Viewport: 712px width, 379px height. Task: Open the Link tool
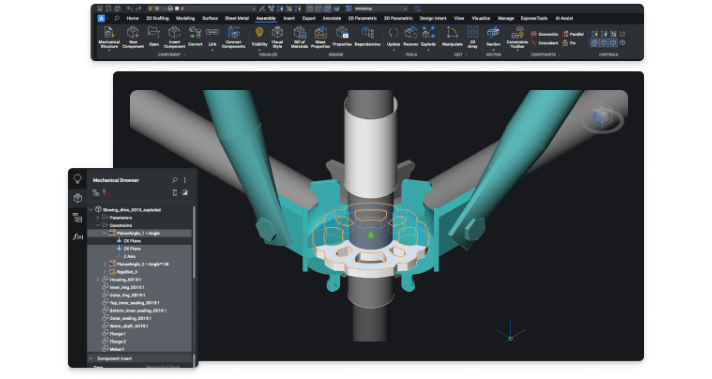[212, 37]
